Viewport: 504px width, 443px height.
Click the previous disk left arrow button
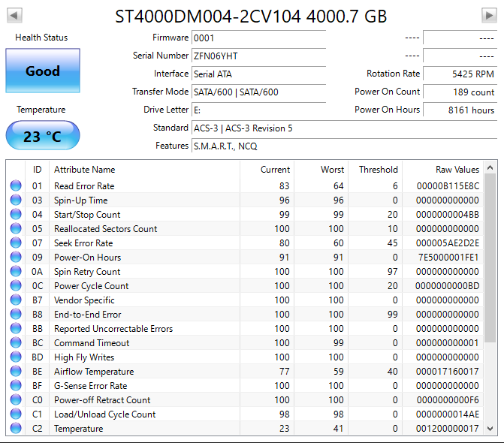14,16
